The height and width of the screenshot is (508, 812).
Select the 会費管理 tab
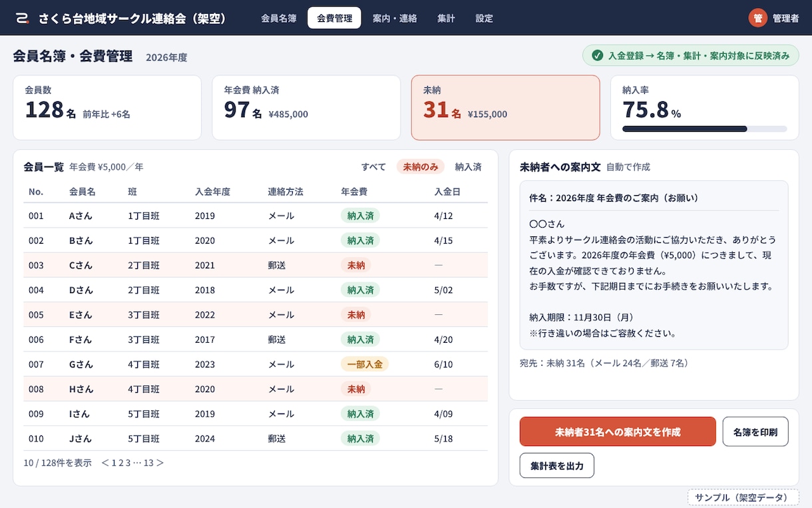[334, 18]
